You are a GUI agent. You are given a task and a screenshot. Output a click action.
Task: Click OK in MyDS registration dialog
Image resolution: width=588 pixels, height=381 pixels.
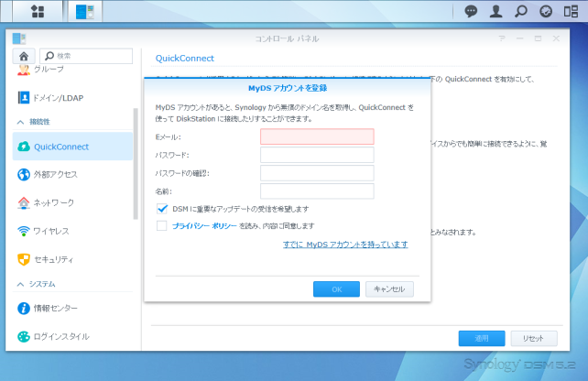point(336,289)
